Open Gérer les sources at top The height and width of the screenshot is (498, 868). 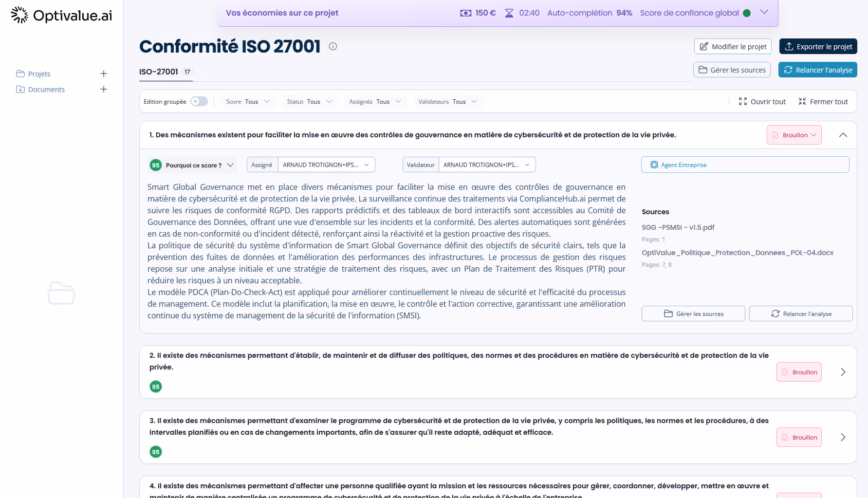point(732,70)
